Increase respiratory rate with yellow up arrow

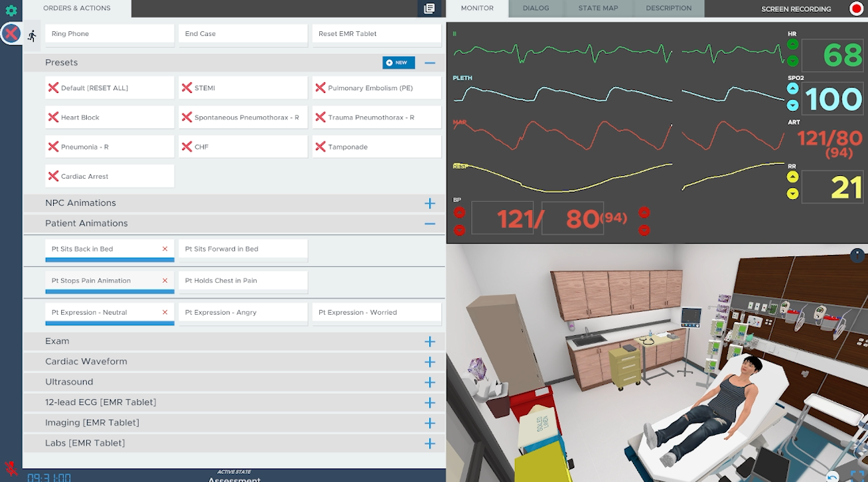click(x=792, y=177)
